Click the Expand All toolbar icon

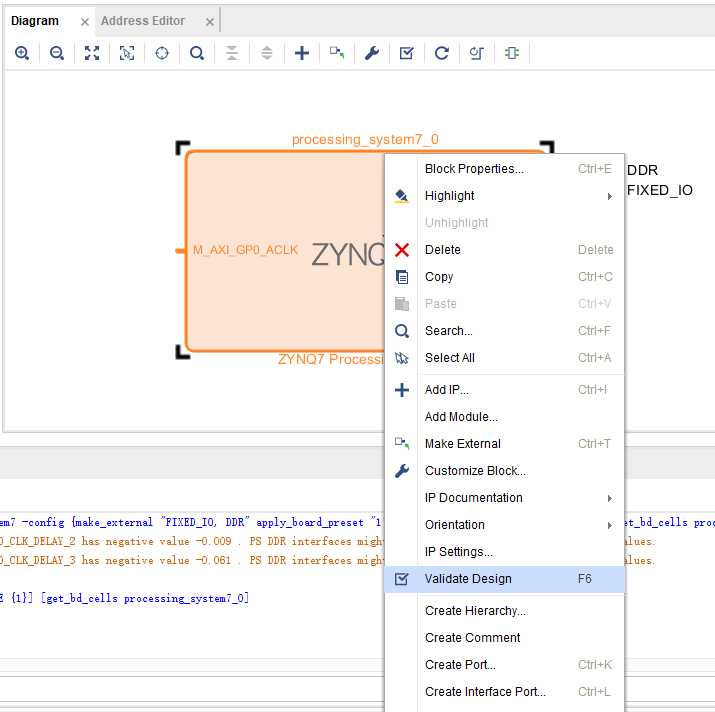coord(267,53)
